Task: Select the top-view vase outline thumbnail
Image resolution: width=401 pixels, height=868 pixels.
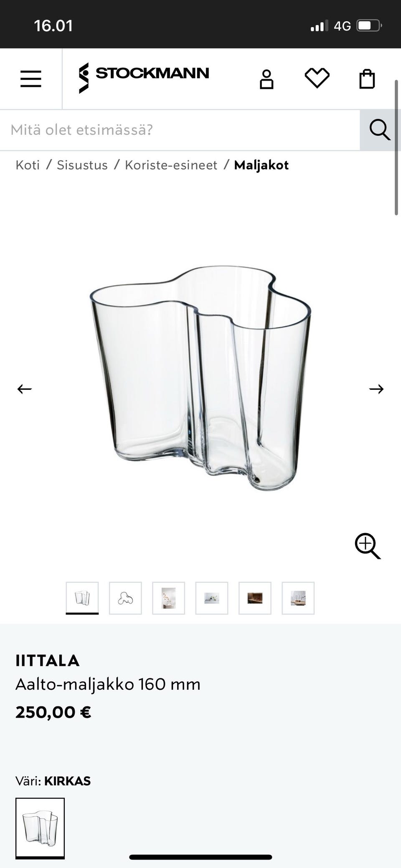Action: (125, 598)
